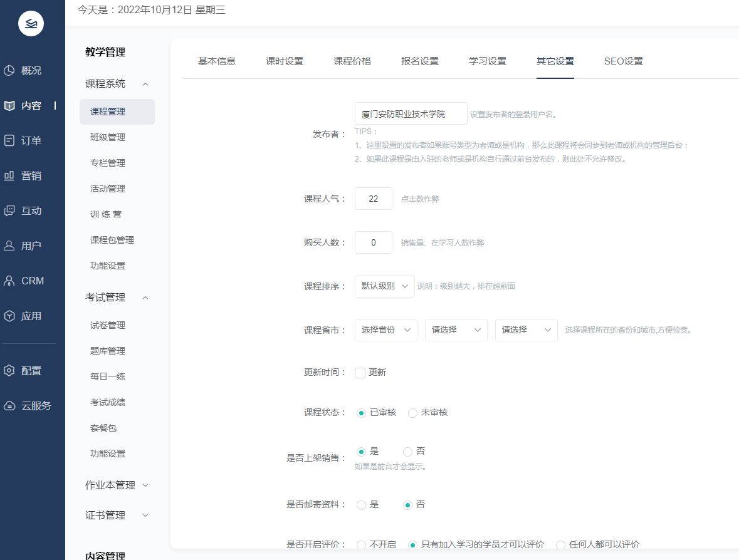The width and height of the screenshot is (739, 560).
Task: Click the 课程人气 number input field
Action: tap(374, 199)
